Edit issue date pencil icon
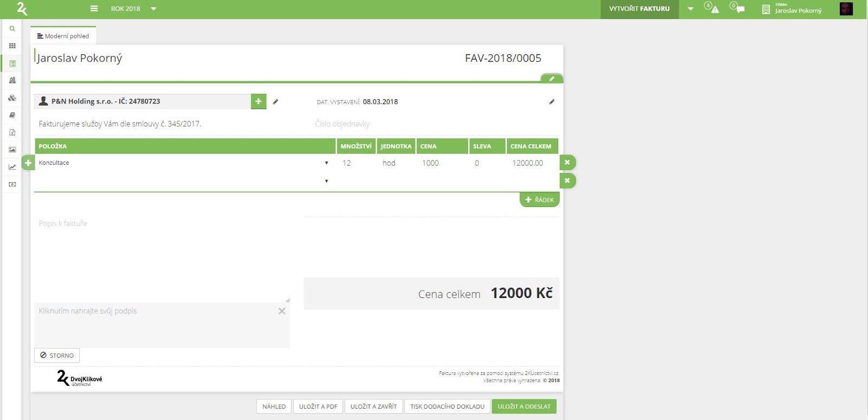 (x=552, y=101)
